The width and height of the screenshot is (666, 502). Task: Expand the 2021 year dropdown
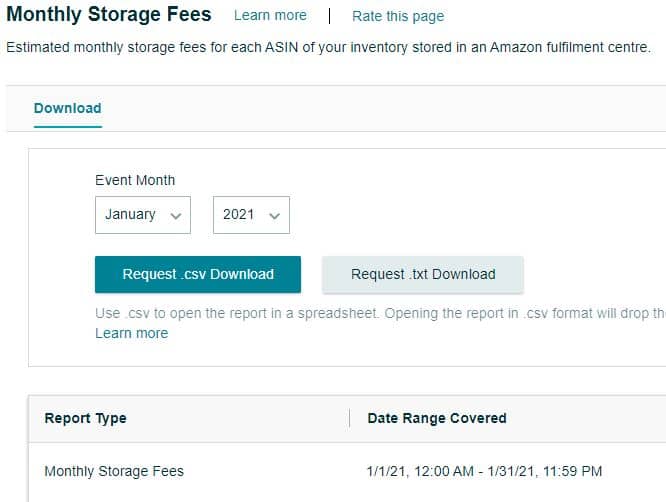[251, 215]
